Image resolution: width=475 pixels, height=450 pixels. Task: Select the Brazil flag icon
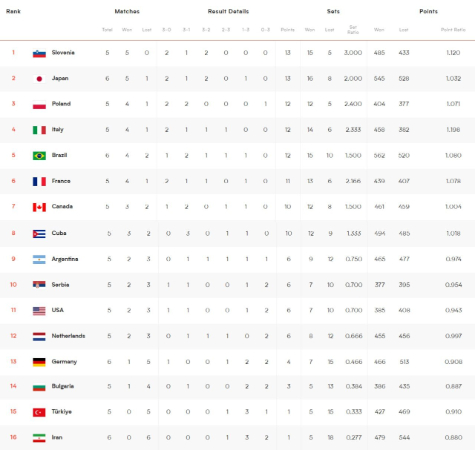point(39,156)
